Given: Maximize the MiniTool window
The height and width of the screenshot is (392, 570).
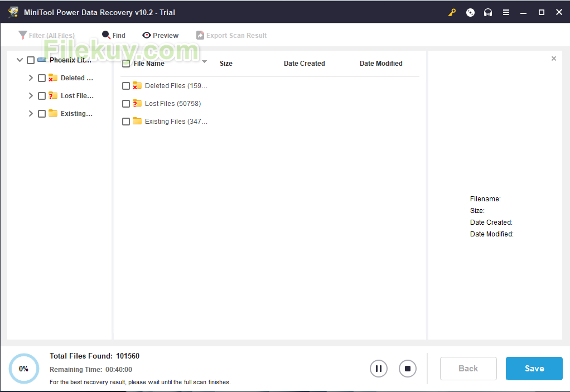Looking at the screenshot, I should (542, 12).
